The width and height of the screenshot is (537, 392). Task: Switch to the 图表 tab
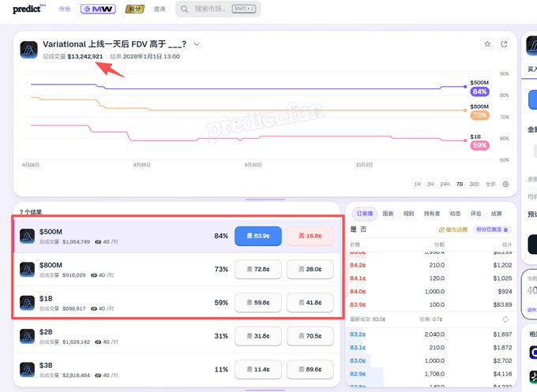click(x=388, y=214)
